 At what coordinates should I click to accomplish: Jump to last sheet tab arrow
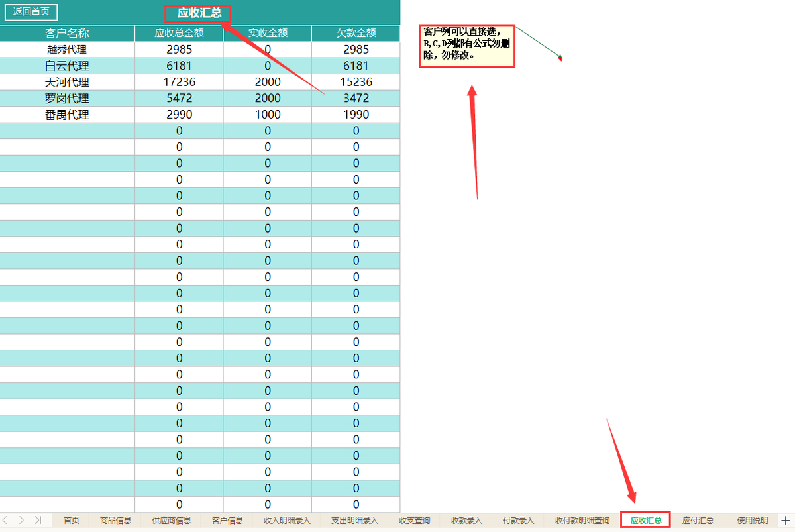point(38,521)
